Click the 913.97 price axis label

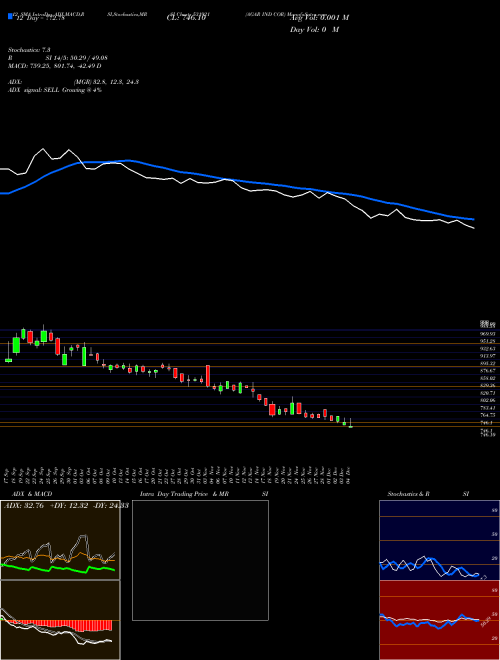coord(488,356)
